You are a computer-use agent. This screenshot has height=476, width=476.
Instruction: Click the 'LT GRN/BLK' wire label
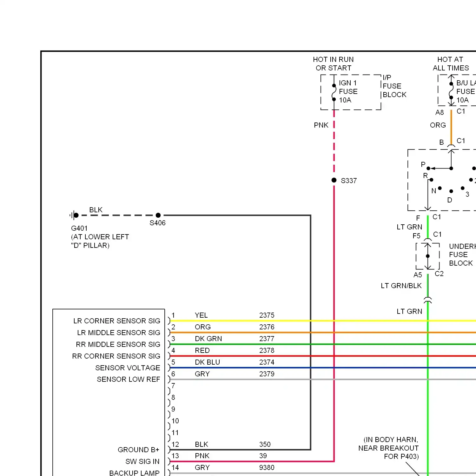pyautogui.click(x=401, y=286)
